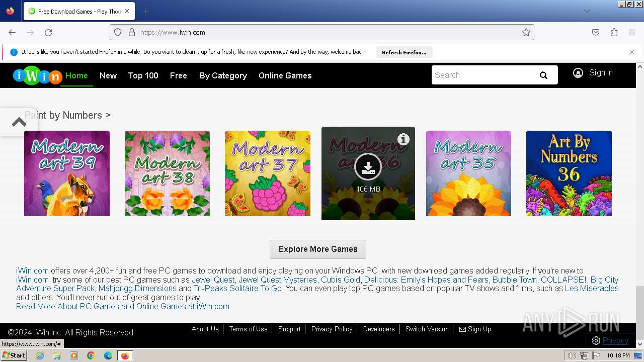This screenshot has height=362, width=644.
Task: Open the New games menu
Action: [108, 75]
